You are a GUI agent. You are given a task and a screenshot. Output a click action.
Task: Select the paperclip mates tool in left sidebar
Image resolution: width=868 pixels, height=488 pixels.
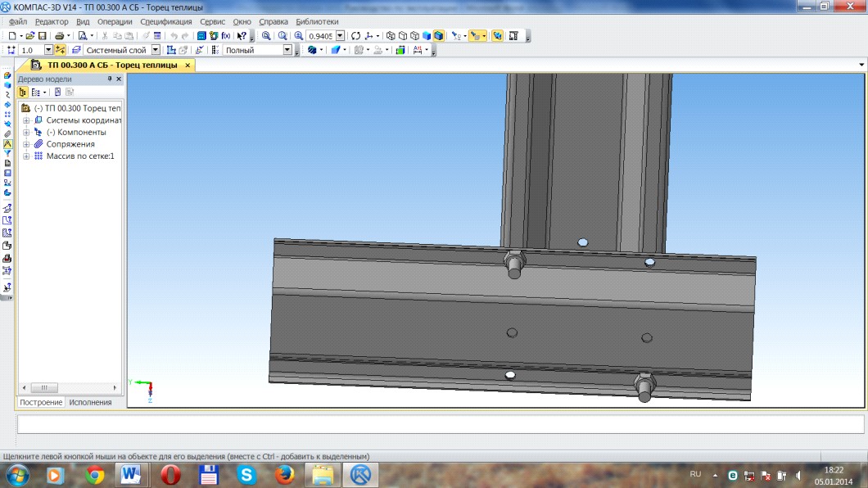pos(7,134)
